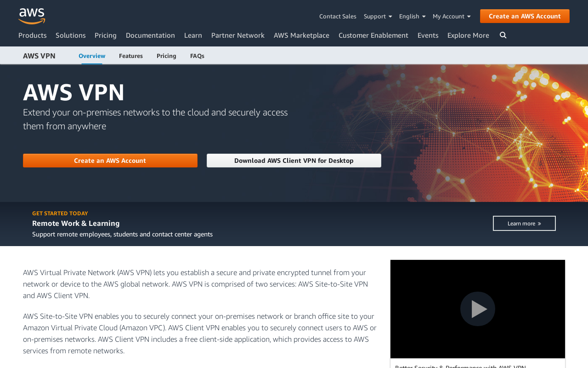This screenshot has height=368, width=588.
Task: Click Create an AWS Account header button
Action: (x=525, y=16)
